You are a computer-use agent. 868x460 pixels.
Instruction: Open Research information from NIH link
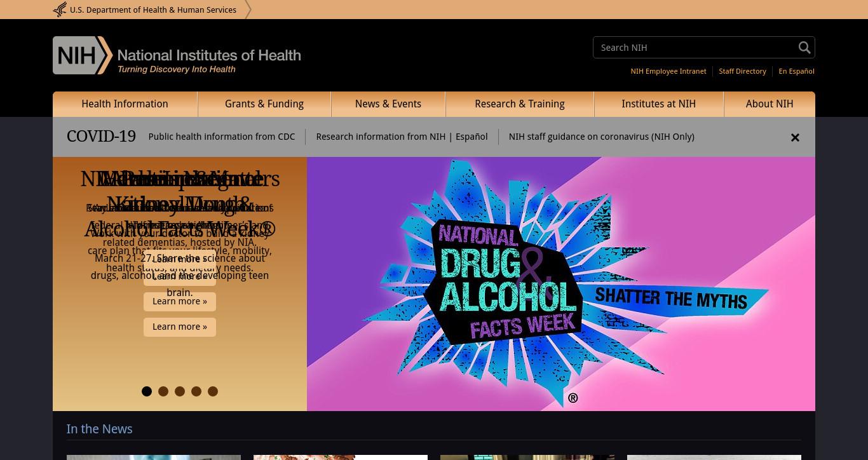coord(381,137)
